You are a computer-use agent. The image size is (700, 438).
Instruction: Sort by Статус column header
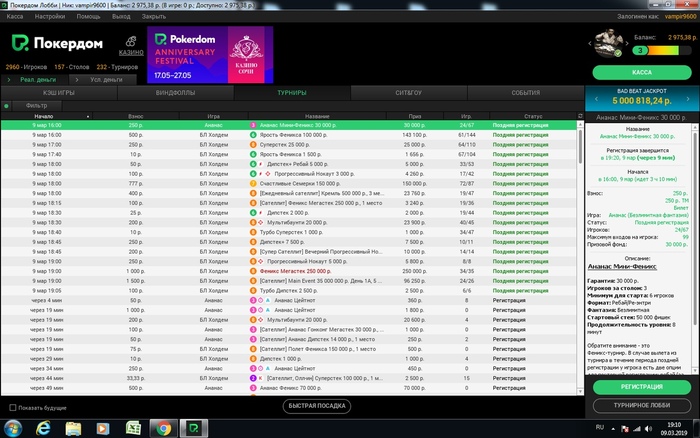pos(533,116)
